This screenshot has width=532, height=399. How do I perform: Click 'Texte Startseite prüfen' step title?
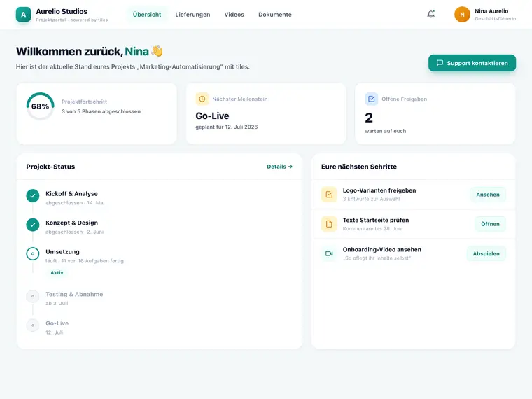pyautogui.click(x=376, y=220)
